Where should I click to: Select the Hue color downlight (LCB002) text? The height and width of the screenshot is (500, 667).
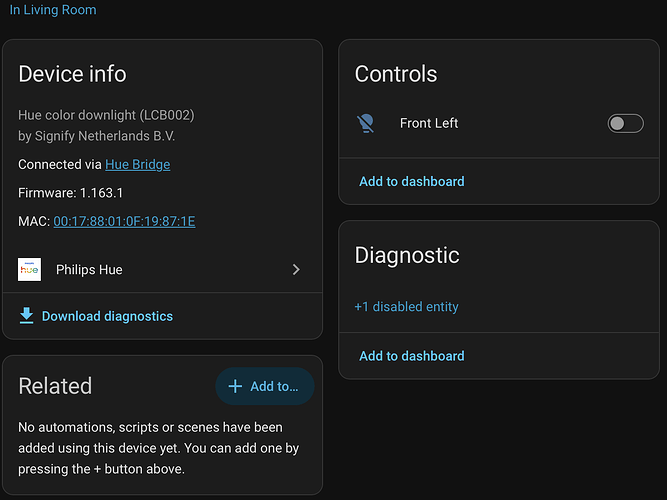tap(106, 115)
